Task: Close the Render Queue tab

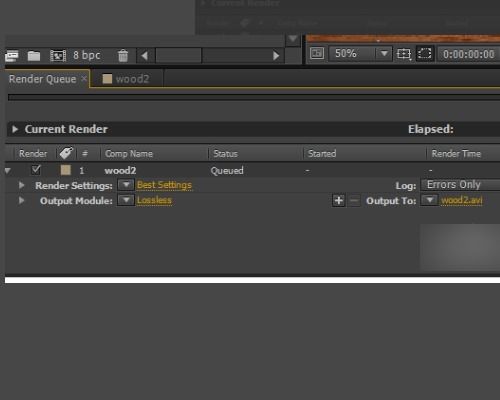Action: point(84,79)
